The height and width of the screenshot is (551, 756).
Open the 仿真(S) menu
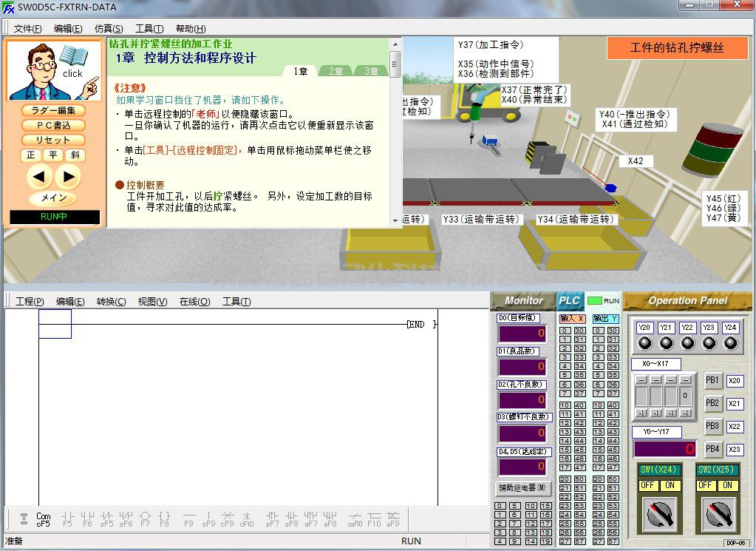click(108, 29)
